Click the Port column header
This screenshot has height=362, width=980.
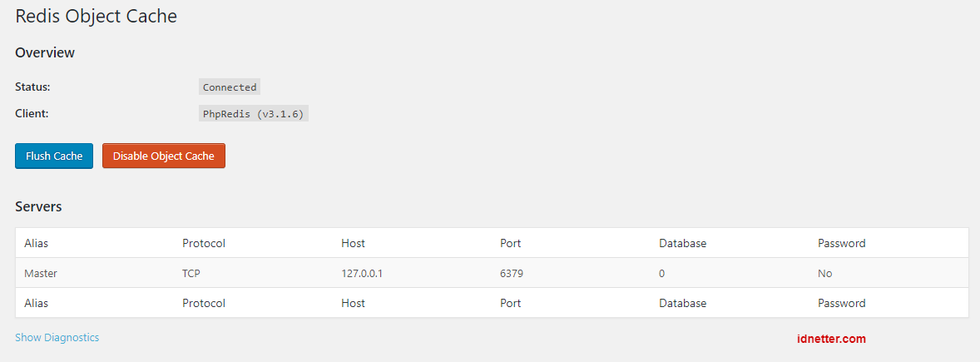click(x=511, y=243)
